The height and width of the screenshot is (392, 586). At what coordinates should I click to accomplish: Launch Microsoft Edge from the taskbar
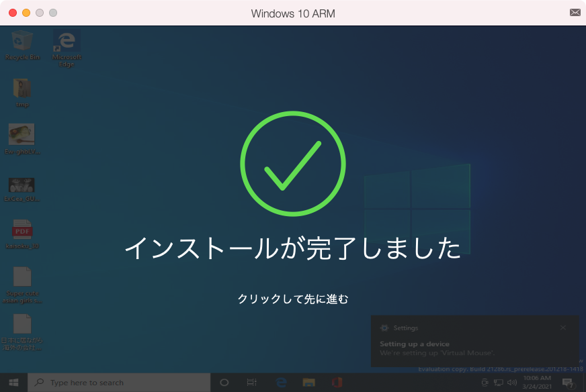(281, 383)
